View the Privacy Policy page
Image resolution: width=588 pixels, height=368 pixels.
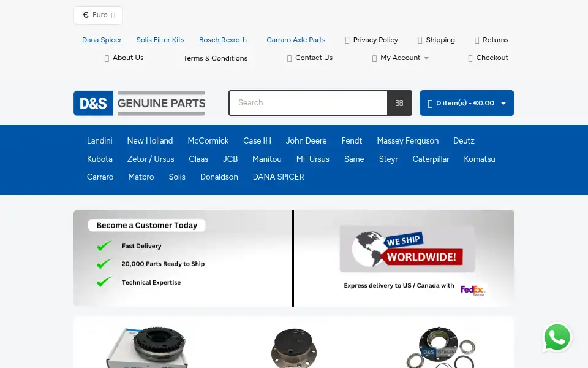(x=371, y=40)
